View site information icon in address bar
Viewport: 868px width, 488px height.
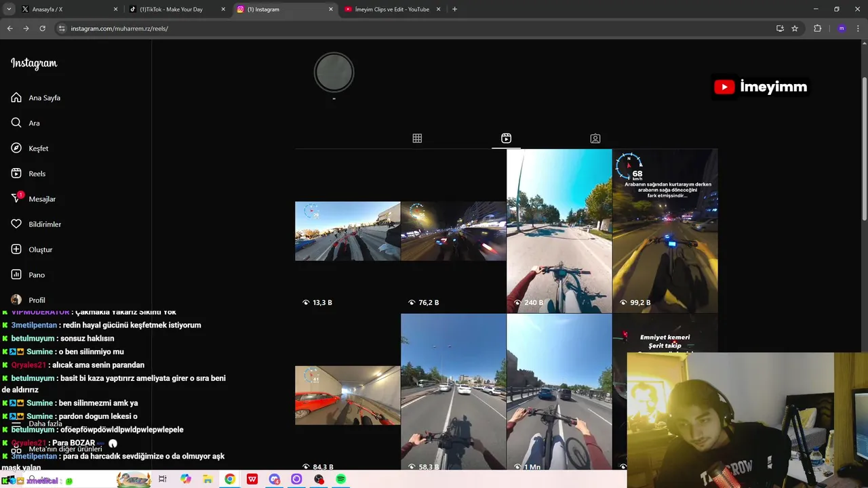62,28
